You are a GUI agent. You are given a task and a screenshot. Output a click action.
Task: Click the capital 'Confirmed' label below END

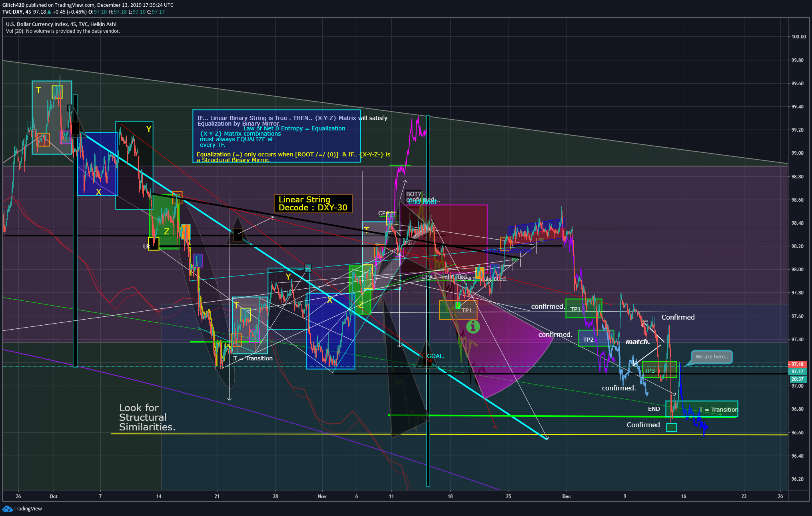[x=643, y=425]
